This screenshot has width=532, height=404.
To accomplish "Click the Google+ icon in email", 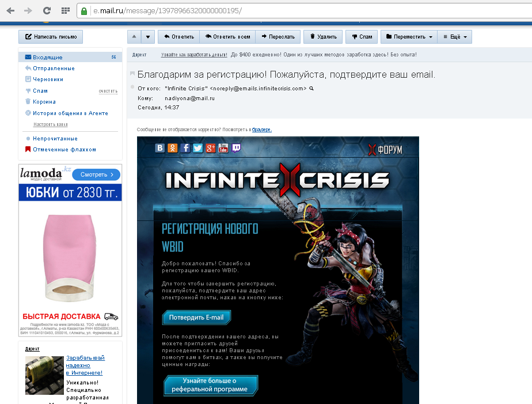I will (x=210, y=148).
